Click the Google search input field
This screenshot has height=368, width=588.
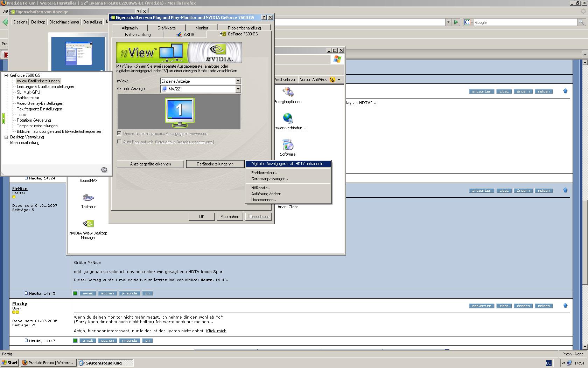pos(525,22)
